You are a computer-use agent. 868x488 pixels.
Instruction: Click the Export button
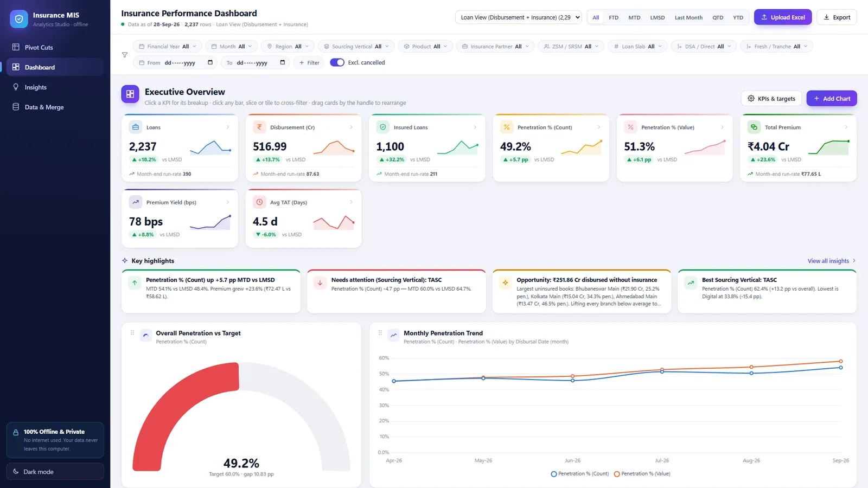coord(837,17)
